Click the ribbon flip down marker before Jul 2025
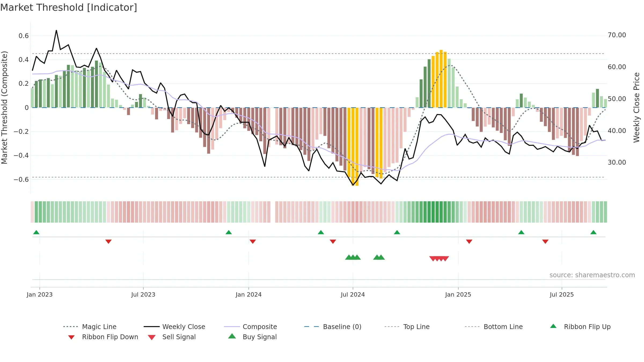Image resolution: width=644 pixels, height=362 pixels. [x=545, y=242]
